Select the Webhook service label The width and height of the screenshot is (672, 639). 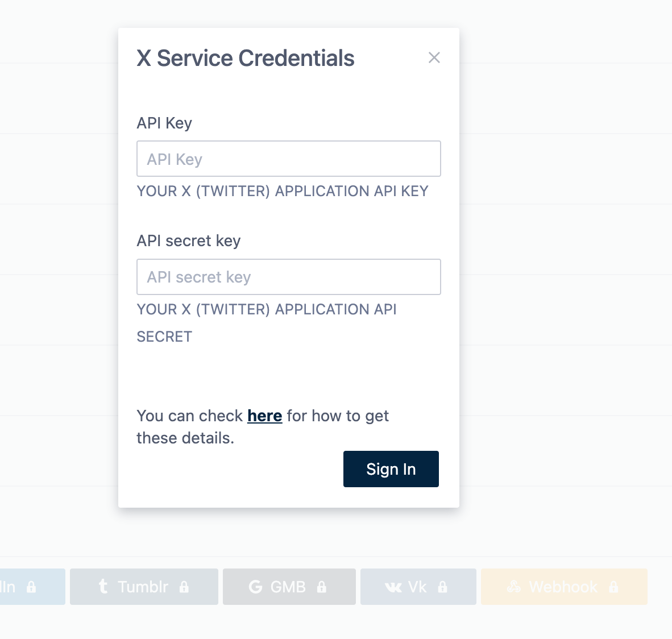click(x=563, y=587)
